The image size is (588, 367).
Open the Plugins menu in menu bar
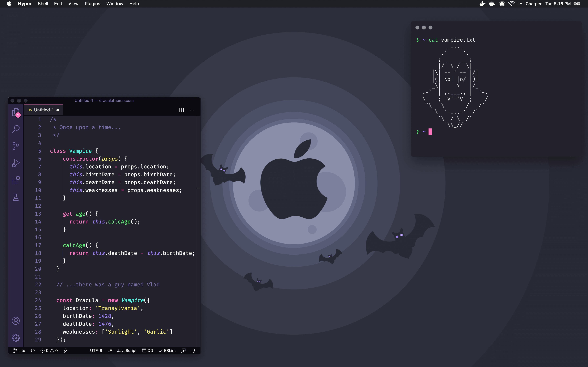click(x=92, y=4)
